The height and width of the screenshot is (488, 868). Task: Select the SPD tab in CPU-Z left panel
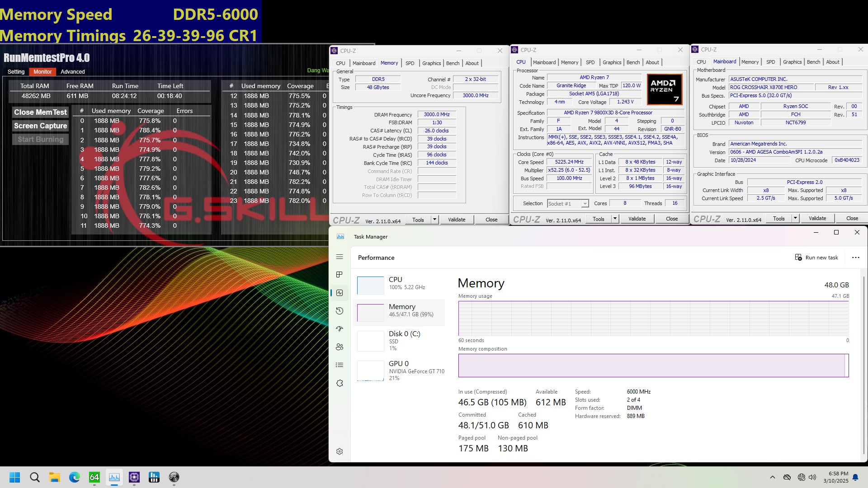point(410,62)
